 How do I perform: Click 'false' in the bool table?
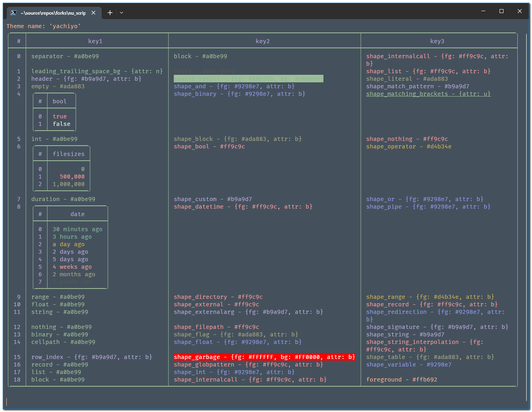(62, 124)
